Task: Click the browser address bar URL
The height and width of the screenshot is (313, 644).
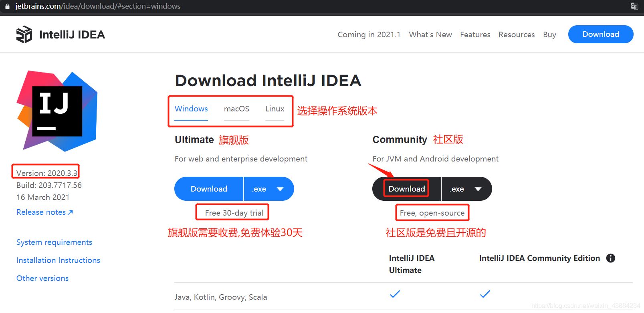Action: (98, 6)
